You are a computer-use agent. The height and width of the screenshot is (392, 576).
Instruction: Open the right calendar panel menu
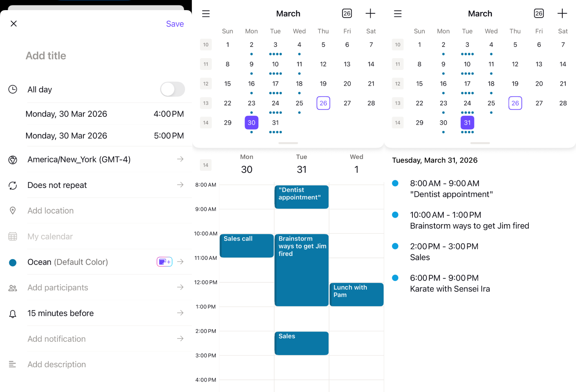[x=398, y=14]
